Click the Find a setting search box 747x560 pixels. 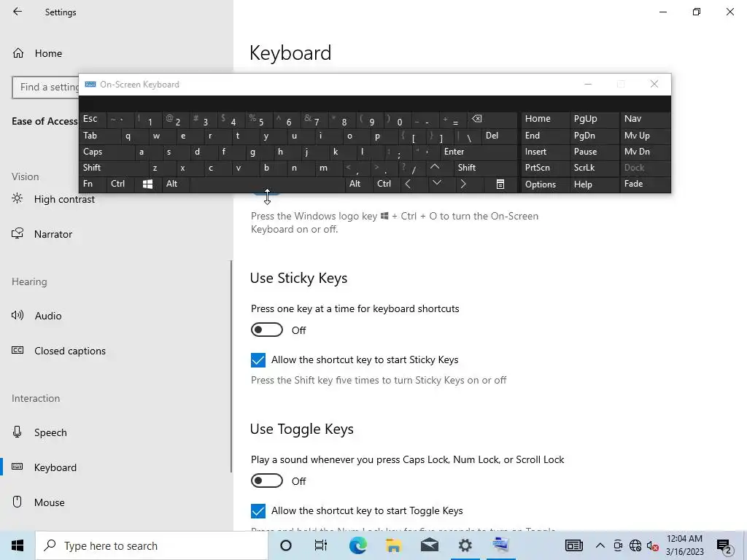pyautogui.click(x=45, y=87)
